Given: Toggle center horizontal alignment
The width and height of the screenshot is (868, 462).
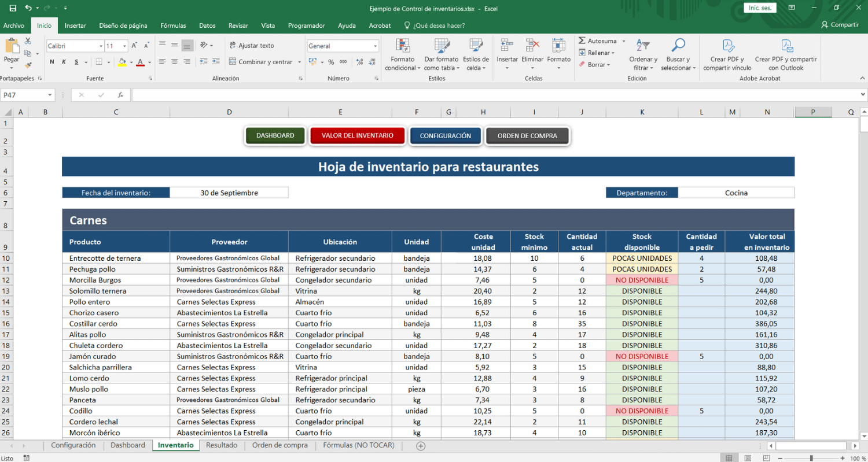Looking at the screenshot, I should click(175, 62).
